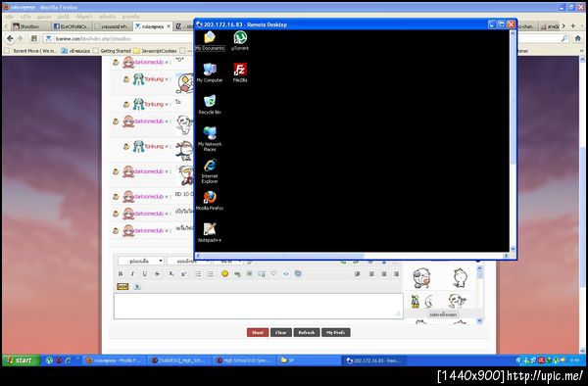Switch to the Facebook browser tab
This screenshot has height=386, width=588.
[71, 26]
